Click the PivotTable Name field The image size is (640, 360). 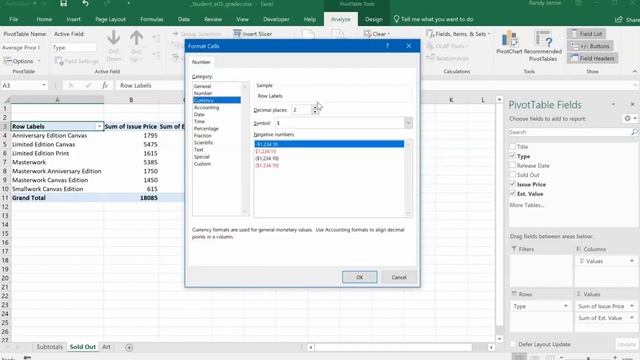(21, 48)
